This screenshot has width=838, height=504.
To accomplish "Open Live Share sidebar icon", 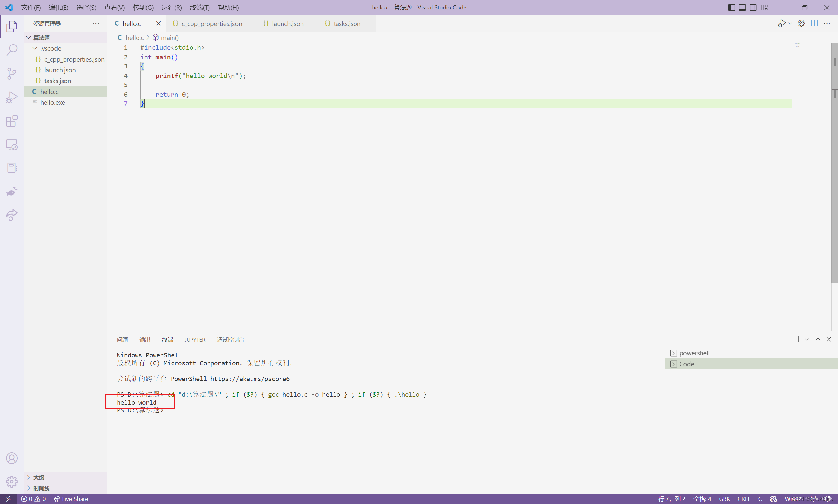I will click(x=11, y=215).
